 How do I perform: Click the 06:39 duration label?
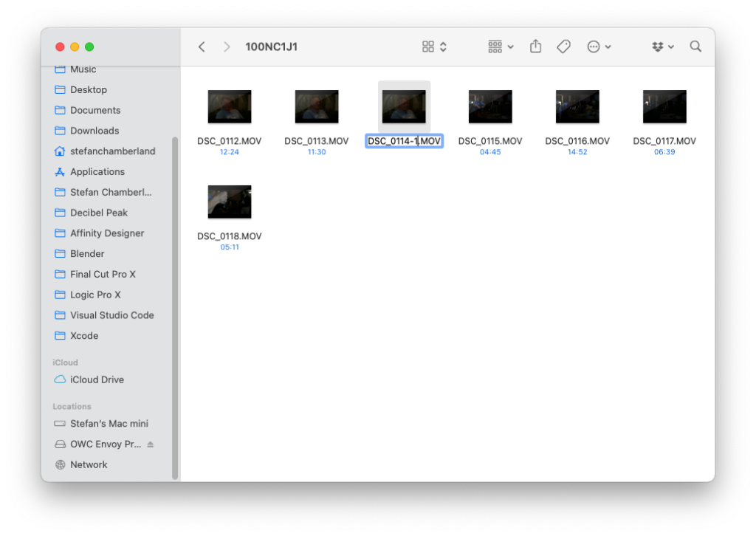point(664,152)
